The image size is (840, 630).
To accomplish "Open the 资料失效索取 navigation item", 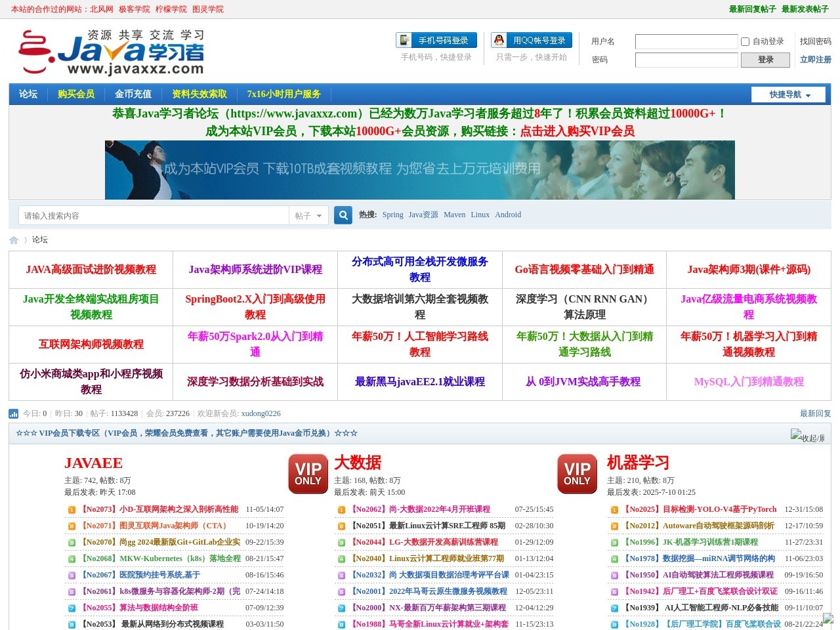I will [199, 94].
